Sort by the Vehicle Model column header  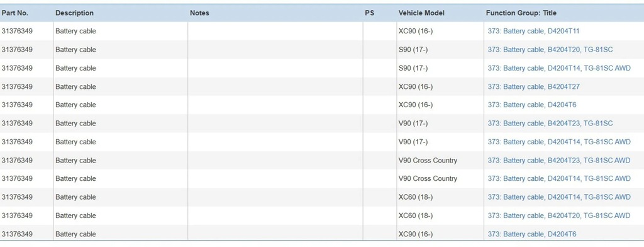point(421,13)
